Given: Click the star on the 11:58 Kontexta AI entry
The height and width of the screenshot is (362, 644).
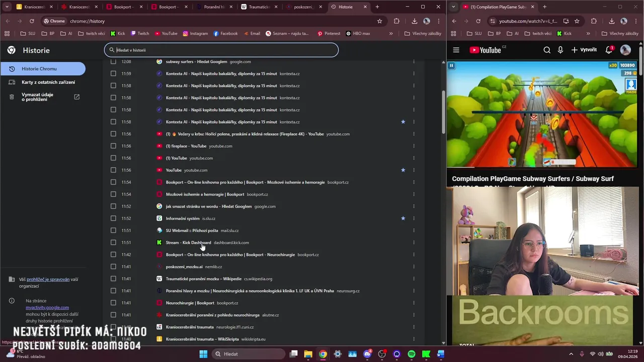Looking at the screenshot, I should coord(403,122).
